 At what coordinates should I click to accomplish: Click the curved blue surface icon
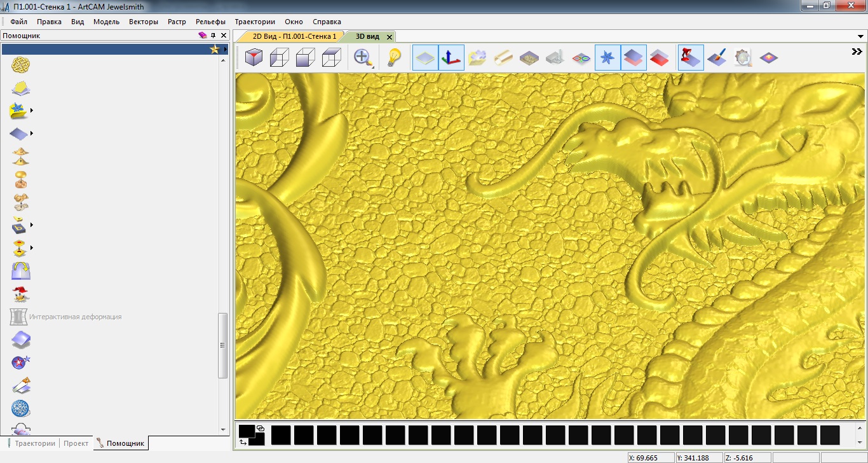click(x=21, y=340)
